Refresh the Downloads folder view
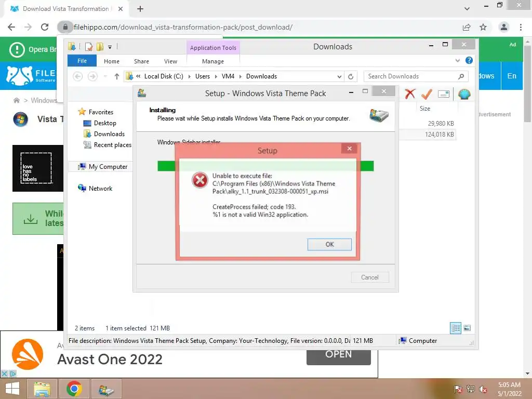This screenshot has width=532, height=399. pos(351,77)
